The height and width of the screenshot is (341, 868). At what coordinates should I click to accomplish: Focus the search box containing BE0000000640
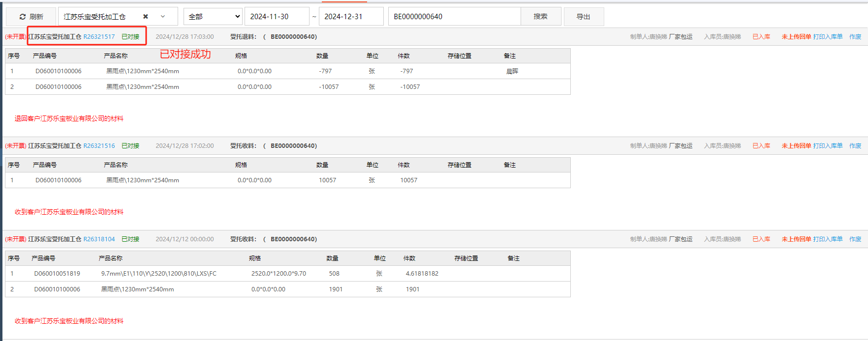[x=454, y=17]
